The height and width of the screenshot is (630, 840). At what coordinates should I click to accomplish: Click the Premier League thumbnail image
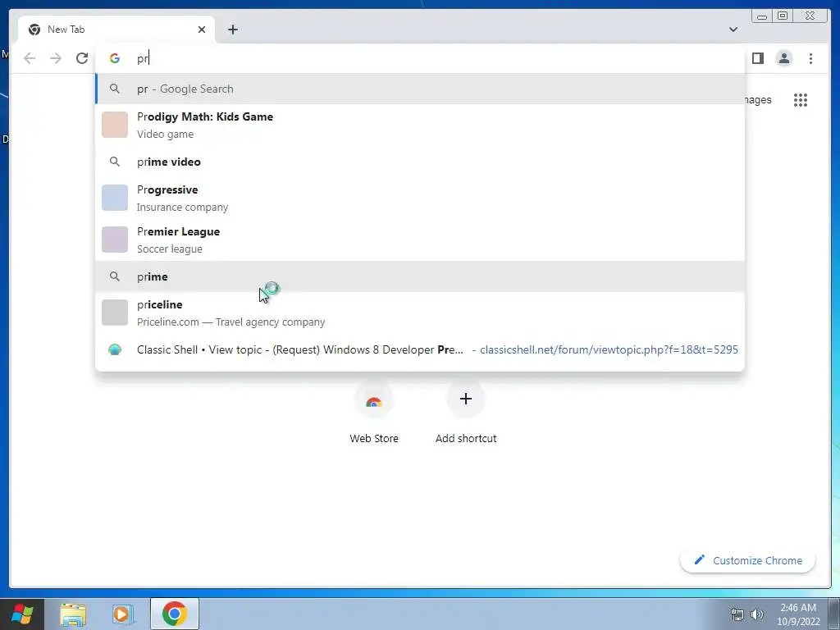pyautogui.click(x=115, y=240)
